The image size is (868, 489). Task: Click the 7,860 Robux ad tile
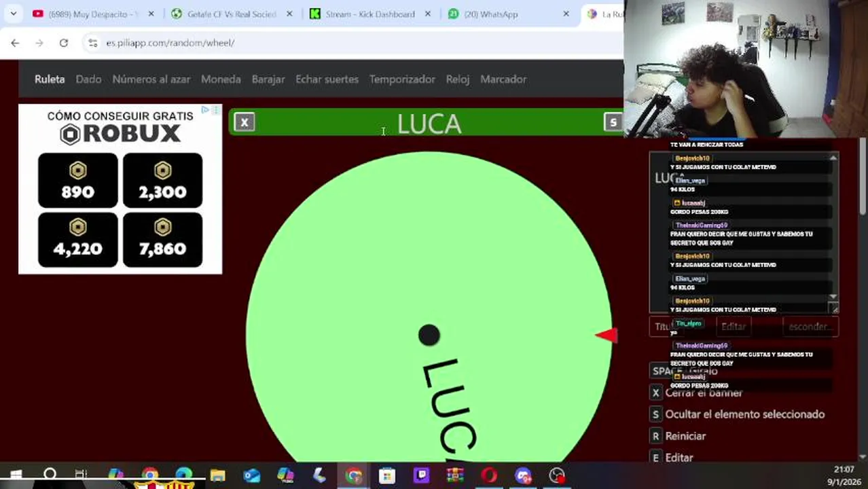click(162, 240)
